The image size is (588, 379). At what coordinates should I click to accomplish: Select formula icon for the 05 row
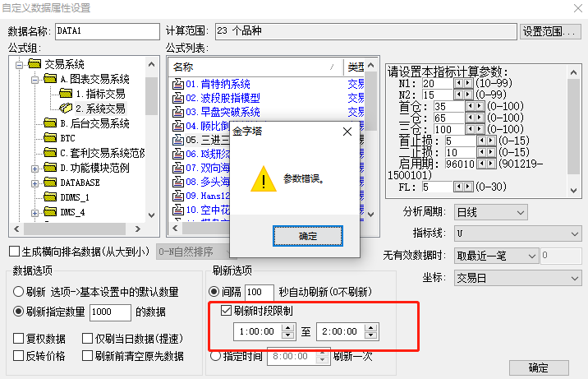click(177, 140)
